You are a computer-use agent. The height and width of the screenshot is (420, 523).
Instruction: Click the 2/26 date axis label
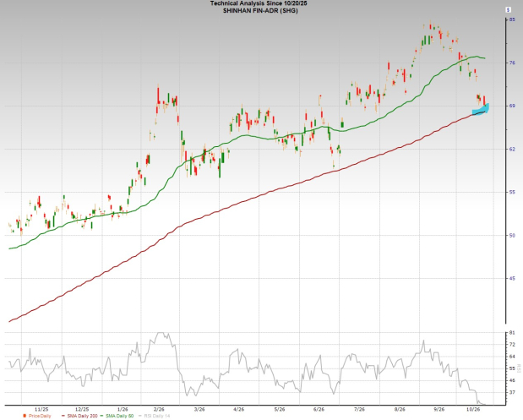[159, 409]
